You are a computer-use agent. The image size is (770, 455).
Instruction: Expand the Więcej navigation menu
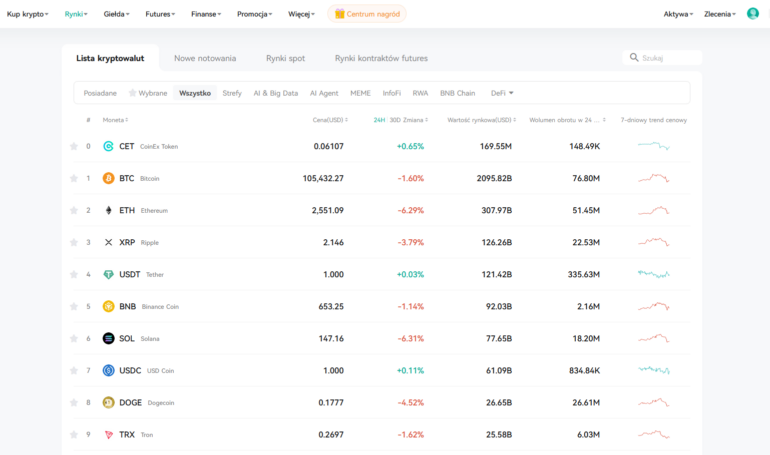pyautogui.click(x=301, y=14)
